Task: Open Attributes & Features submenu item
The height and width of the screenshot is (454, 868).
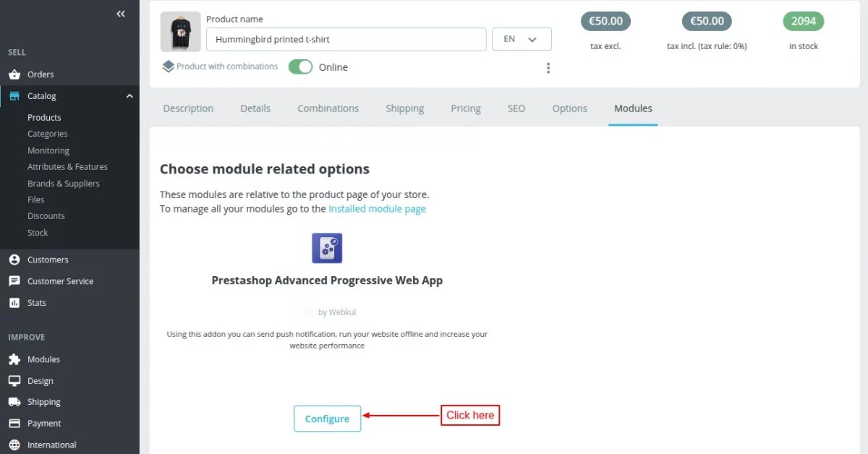Action: pos(67,167)
